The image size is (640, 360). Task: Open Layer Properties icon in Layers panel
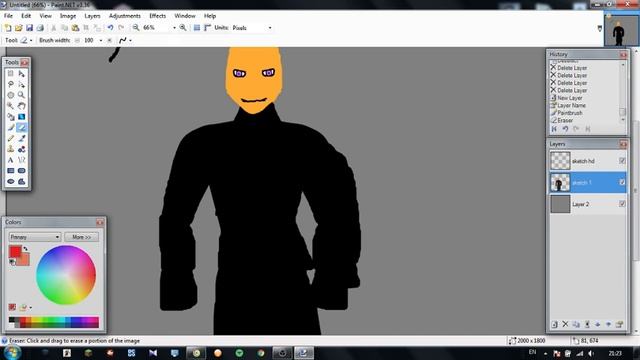coord(619,324)
